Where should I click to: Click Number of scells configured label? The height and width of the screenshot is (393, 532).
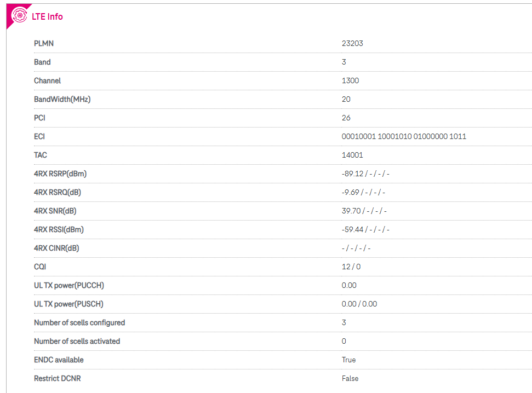[79, 322]
